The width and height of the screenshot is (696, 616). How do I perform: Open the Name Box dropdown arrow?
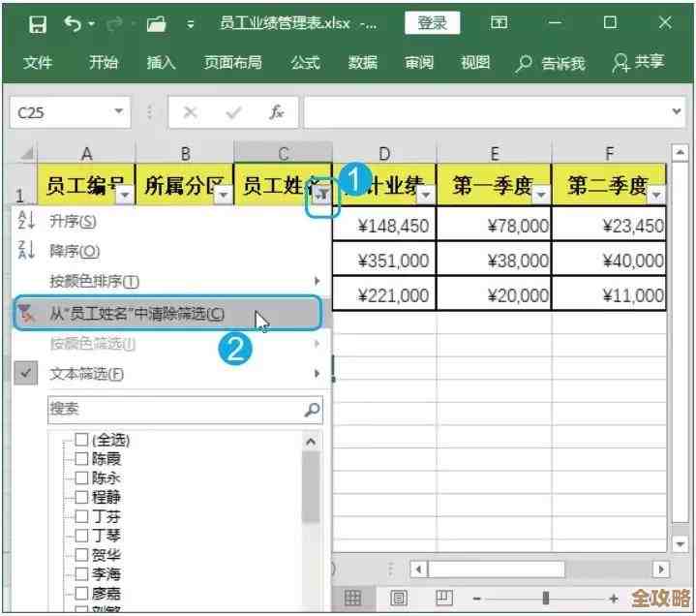(x=118, y=111)
